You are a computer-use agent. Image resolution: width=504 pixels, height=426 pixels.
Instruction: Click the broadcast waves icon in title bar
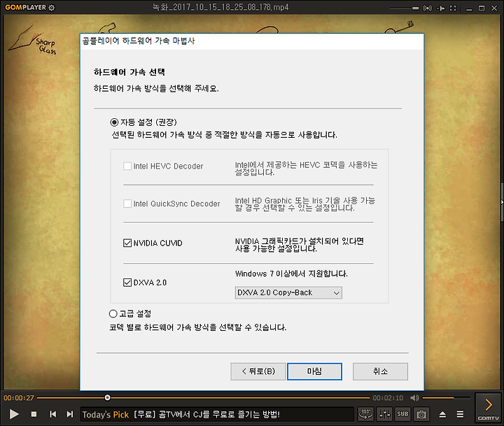tap(427, 8)
